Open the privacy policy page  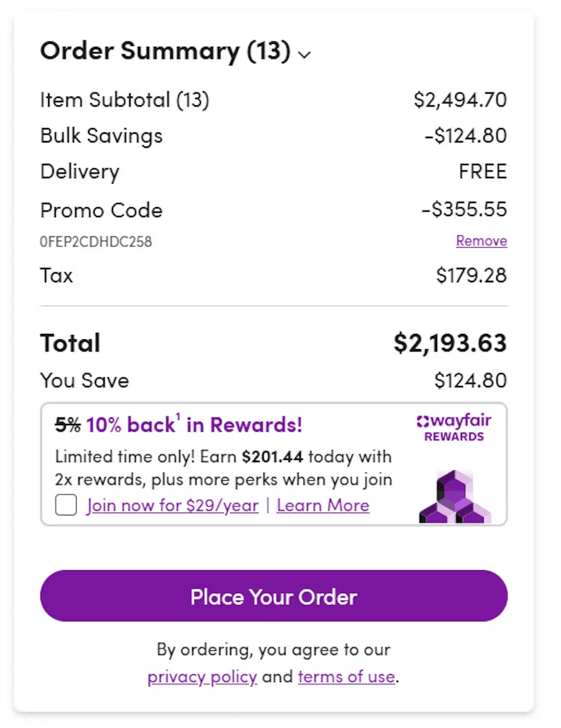(x=202, y=676)
